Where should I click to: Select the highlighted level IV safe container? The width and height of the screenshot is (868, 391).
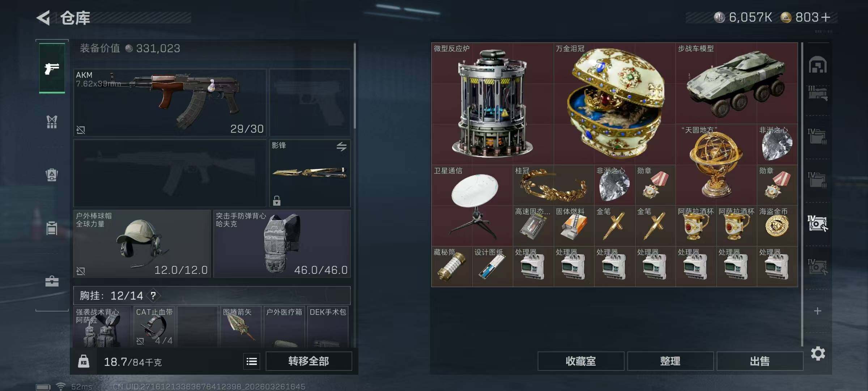[818, 223]
